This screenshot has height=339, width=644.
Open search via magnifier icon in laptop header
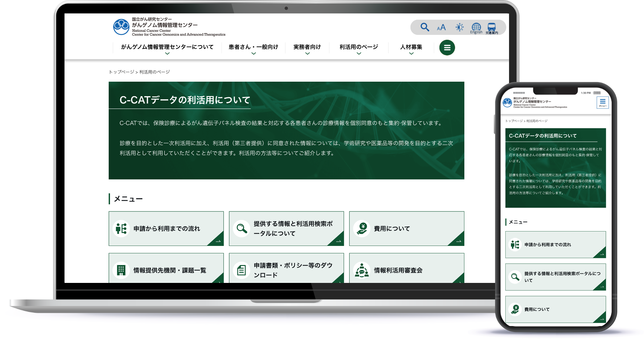(425, 27)
